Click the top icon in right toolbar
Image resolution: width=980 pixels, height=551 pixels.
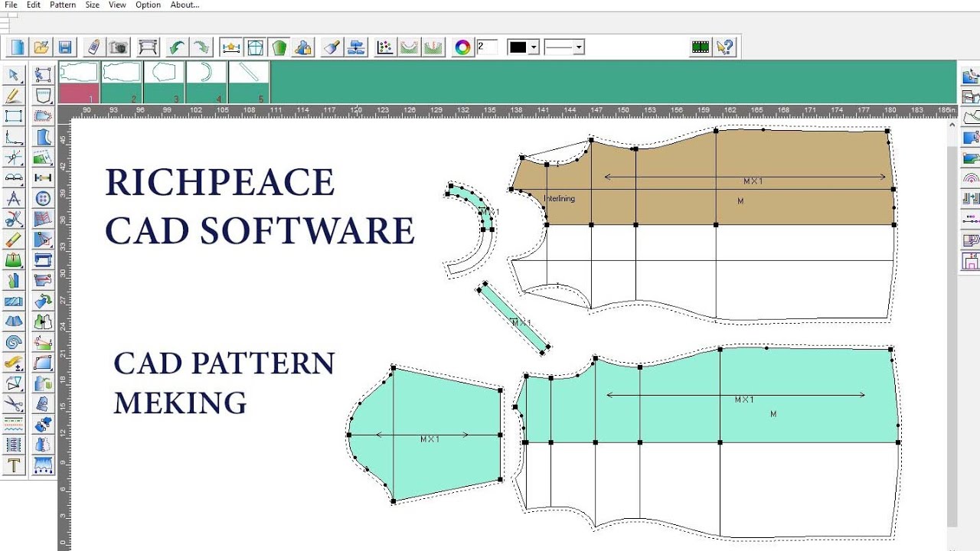point(971,76)
